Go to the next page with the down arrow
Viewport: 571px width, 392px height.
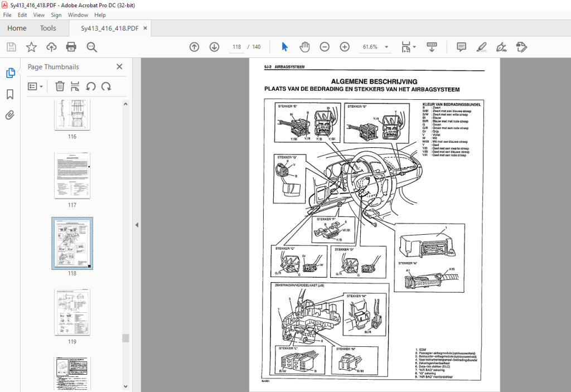(x=214, y=47)
